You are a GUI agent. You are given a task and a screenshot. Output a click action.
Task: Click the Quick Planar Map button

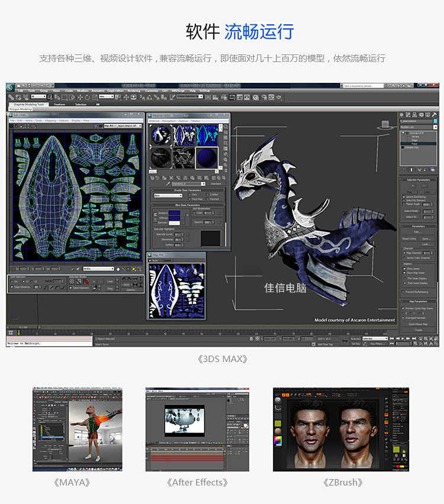click(419, 324)
